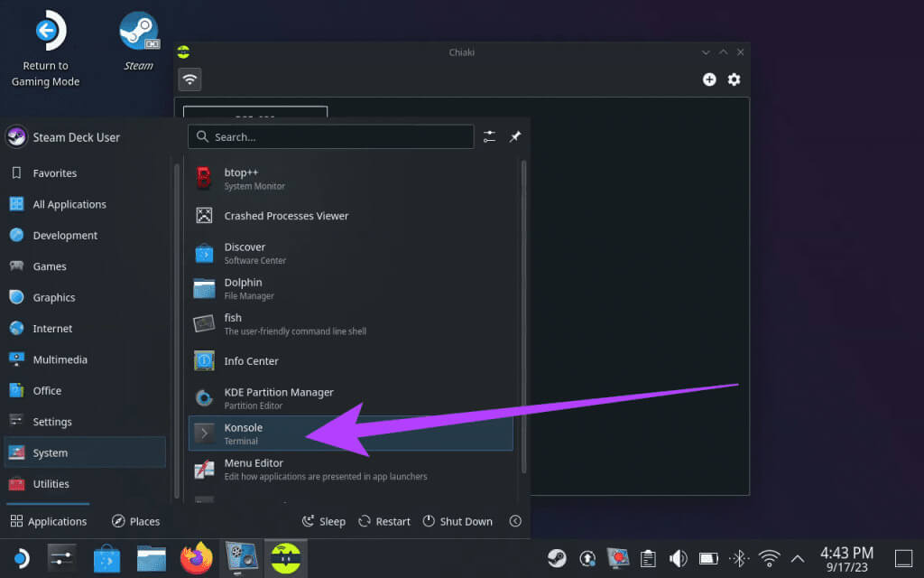Open clipboard tray icon
The image size is (924, 578).
(648, 558)
